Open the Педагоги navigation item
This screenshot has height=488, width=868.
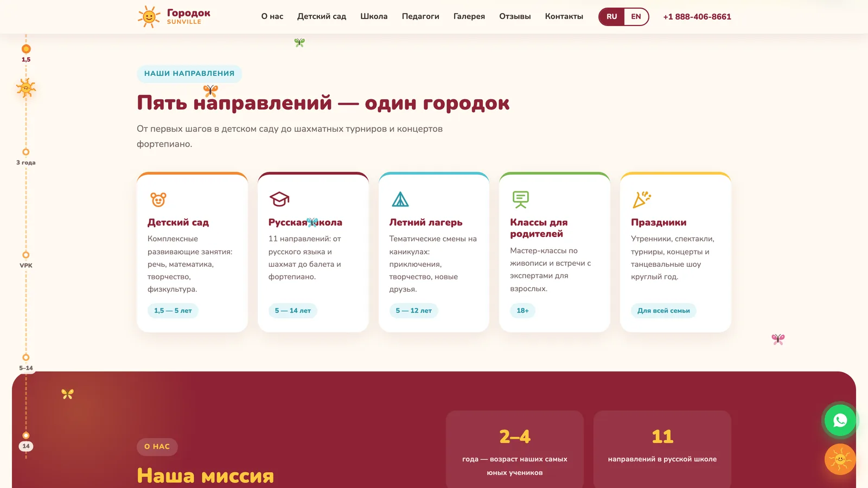tap(420, 17)
